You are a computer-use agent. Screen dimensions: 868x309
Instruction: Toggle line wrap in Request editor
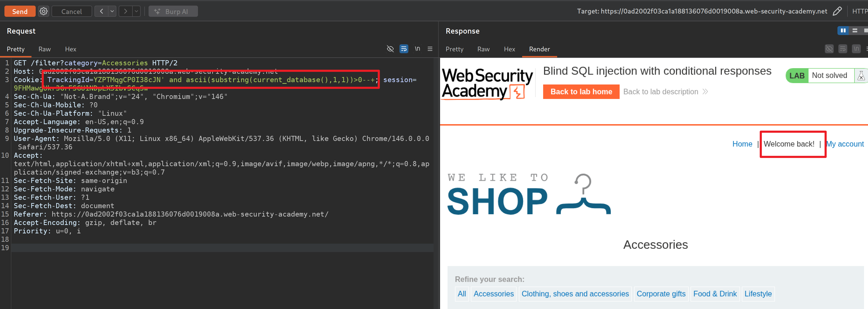(404, 49)
